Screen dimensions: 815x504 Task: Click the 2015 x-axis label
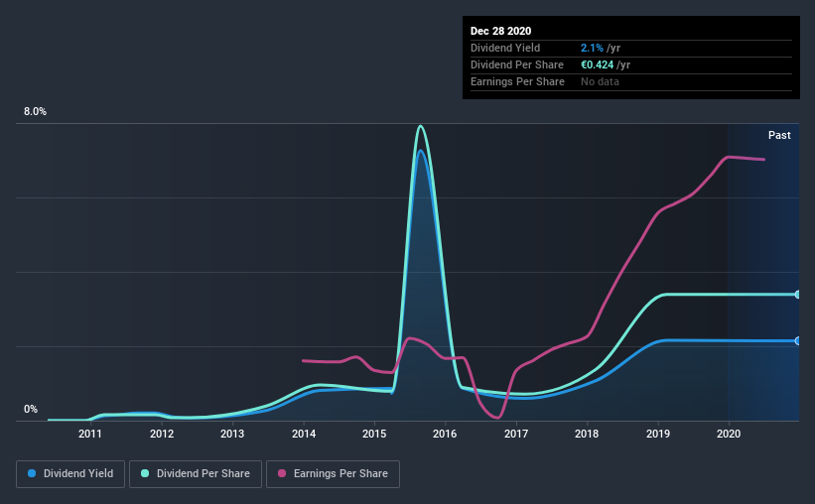point(374,434)
